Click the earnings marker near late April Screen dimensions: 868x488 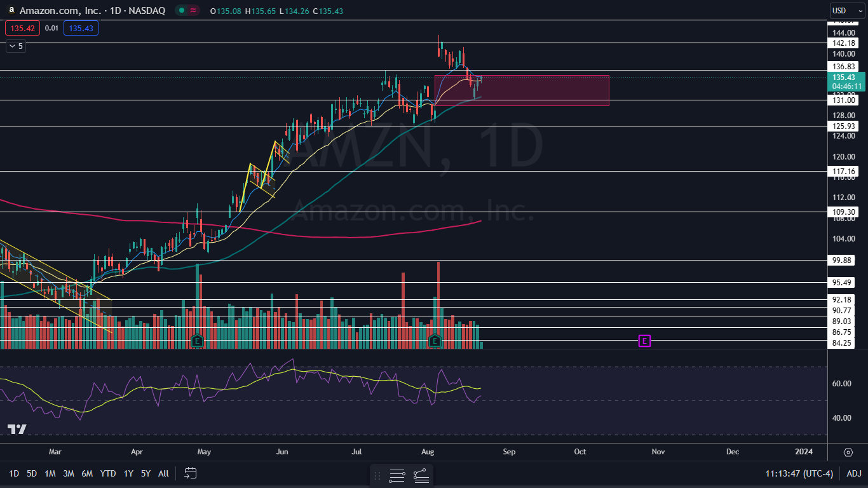(x=198, y=341)
